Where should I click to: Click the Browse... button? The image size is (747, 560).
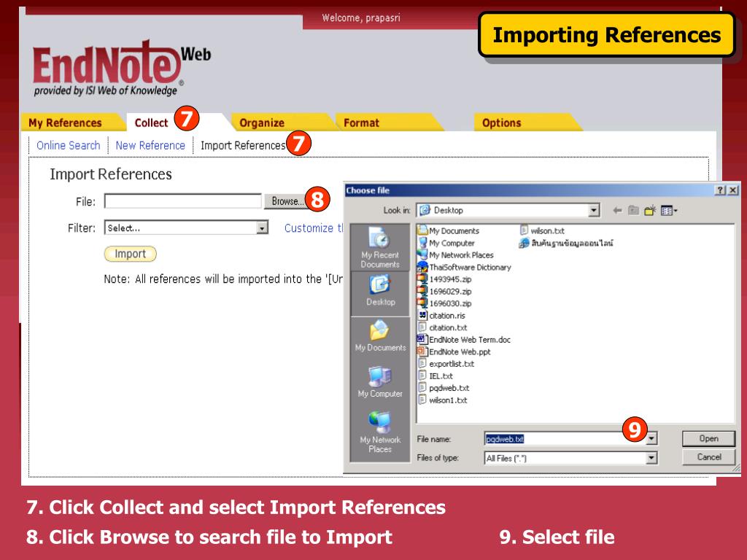[x=286, y=201]
